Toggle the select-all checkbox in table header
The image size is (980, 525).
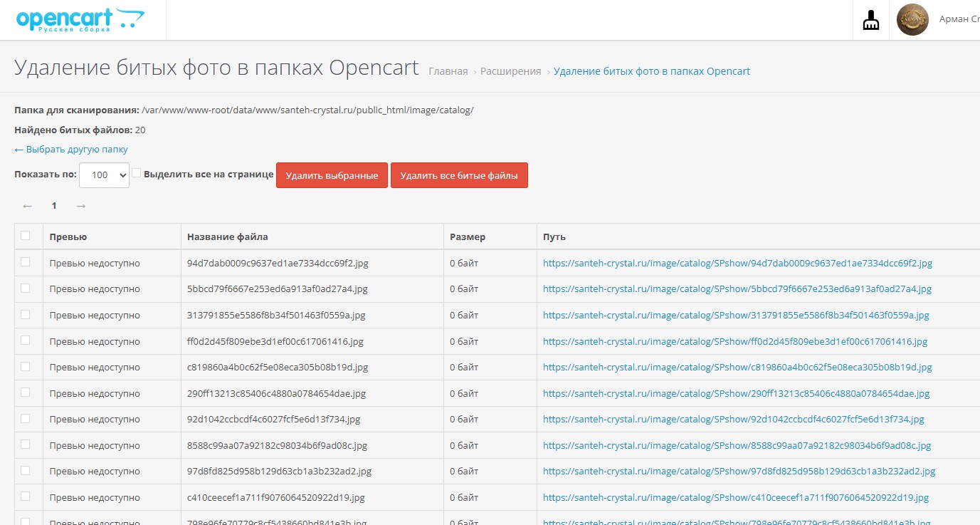26,236
